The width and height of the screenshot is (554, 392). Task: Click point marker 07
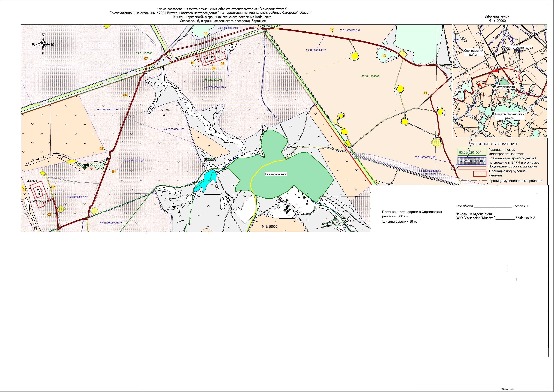click(x=146, y=58)
